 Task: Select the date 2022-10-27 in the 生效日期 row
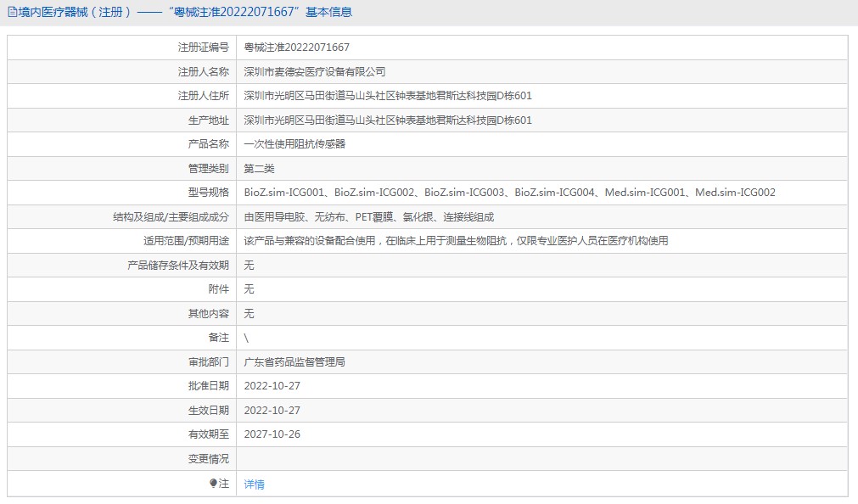point(272,411)
